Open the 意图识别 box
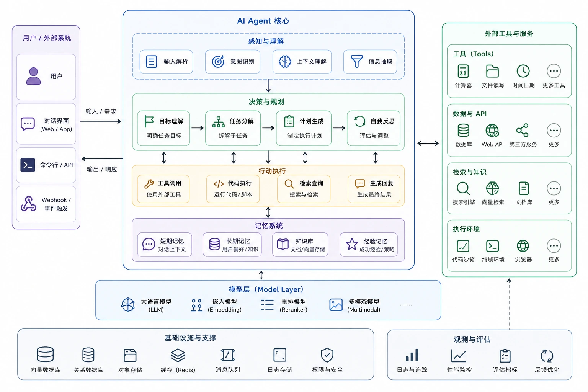The image size is (588, 392). point(233,62)
